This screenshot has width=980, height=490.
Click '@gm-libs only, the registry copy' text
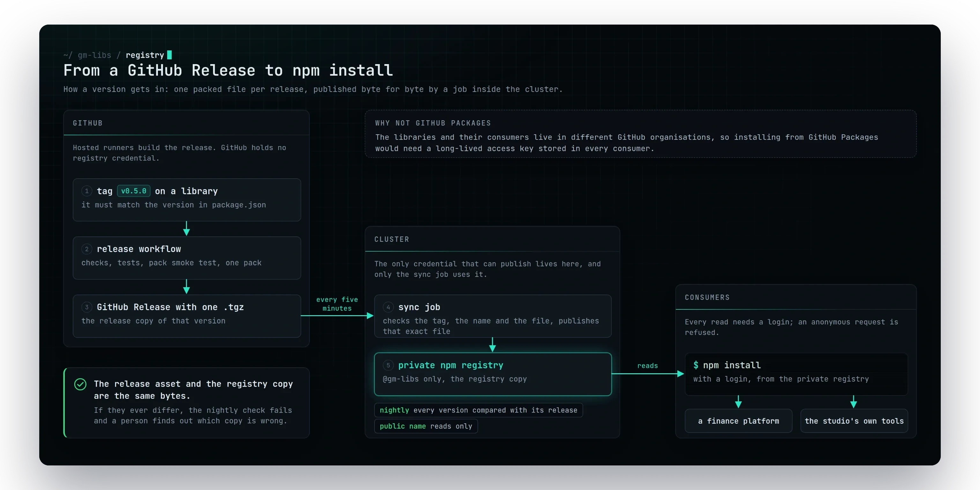click(455, 379)
